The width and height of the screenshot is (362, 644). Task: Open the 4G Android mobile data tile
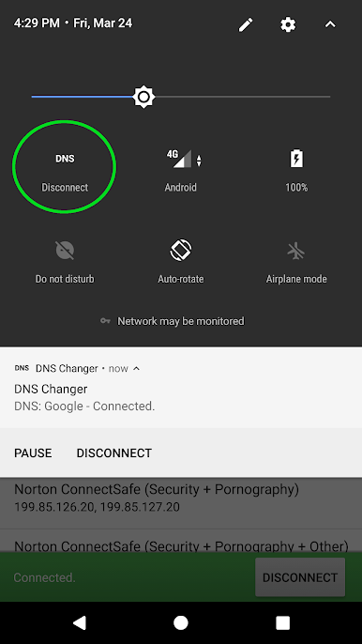pos(181,171)
